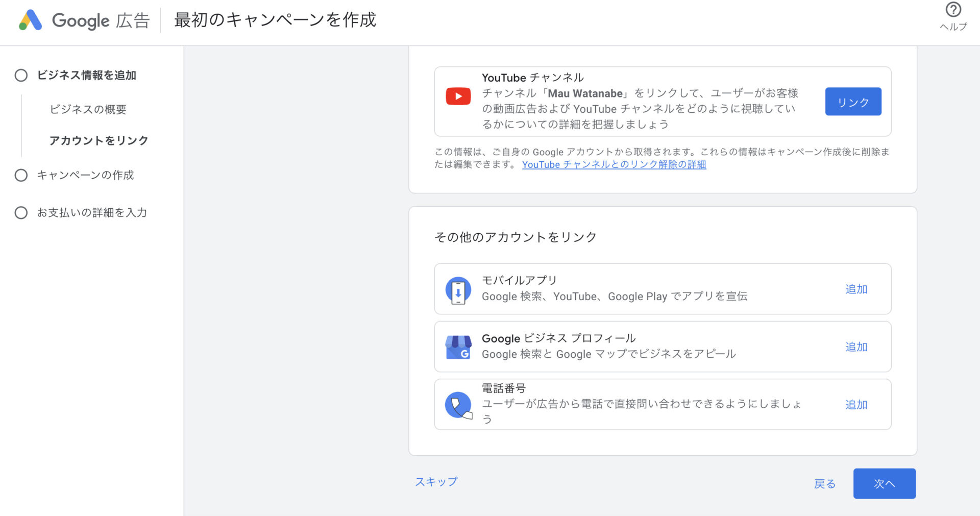Viewport: 980px width, 516px height.
Task: Open ビジネスの概要 in the sidebar
Action: 88,109
